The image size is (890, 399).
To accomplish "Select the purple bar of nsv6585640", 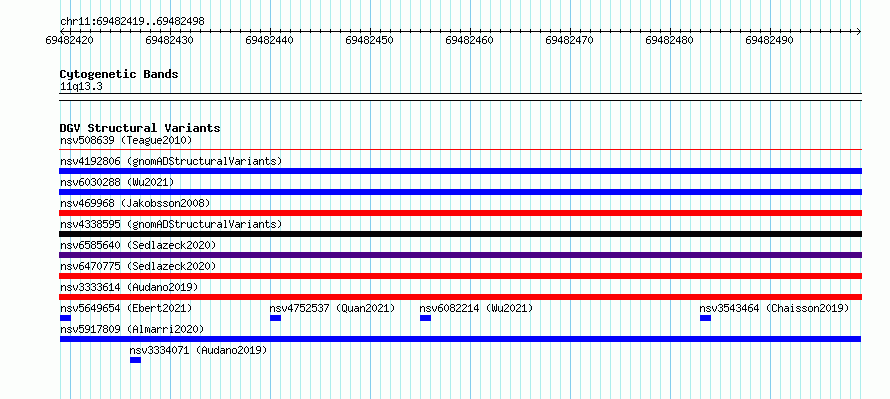I will click(460, 255).
